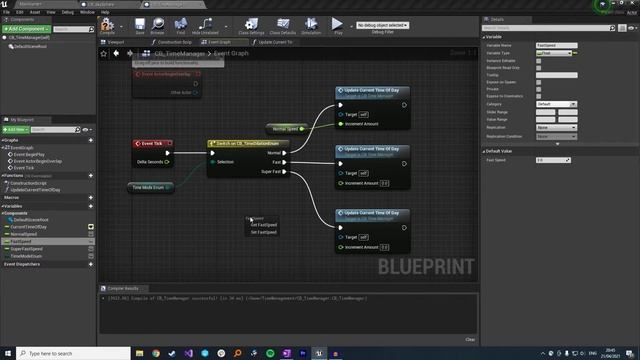
Task: Toggle Private checkbox
Action: (x=538, y=89)
